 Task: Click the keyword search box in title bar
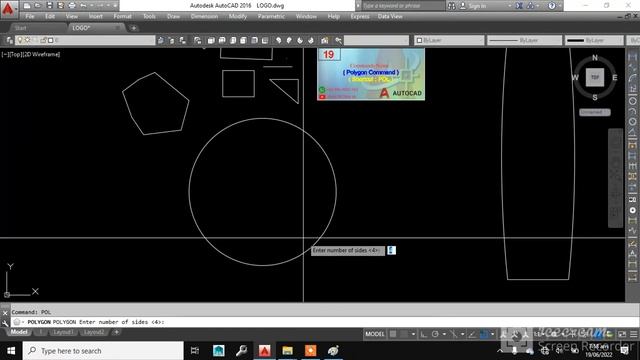403,6
